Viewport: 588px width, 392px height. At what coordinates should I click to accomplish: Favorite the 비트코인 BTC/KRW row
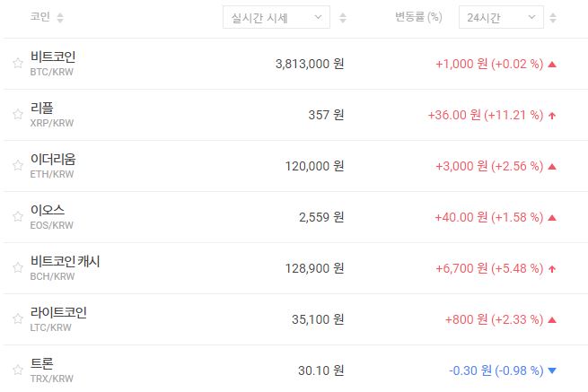[x=17, y=64]
